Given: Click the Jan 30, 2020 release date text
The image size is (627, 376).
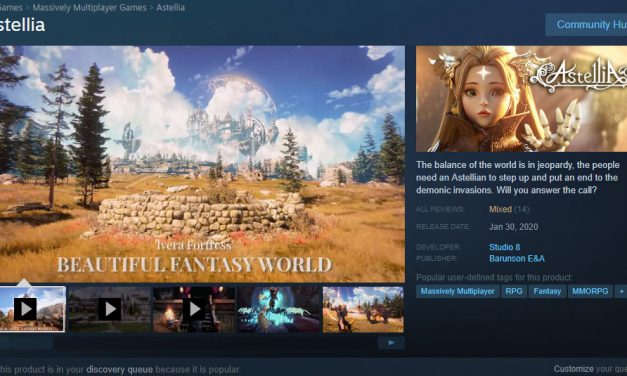Looking at the screenshot, I should point(513,227).
